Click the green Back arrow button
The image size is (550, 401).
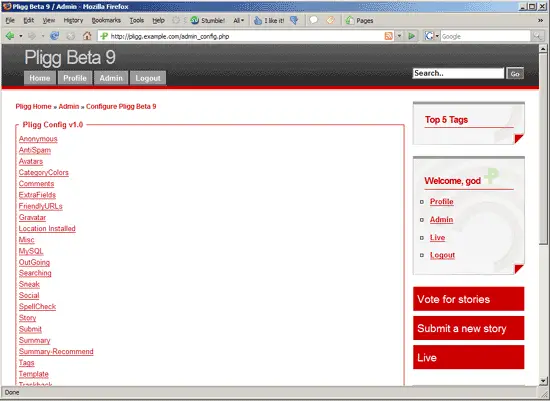pos(10,36)
